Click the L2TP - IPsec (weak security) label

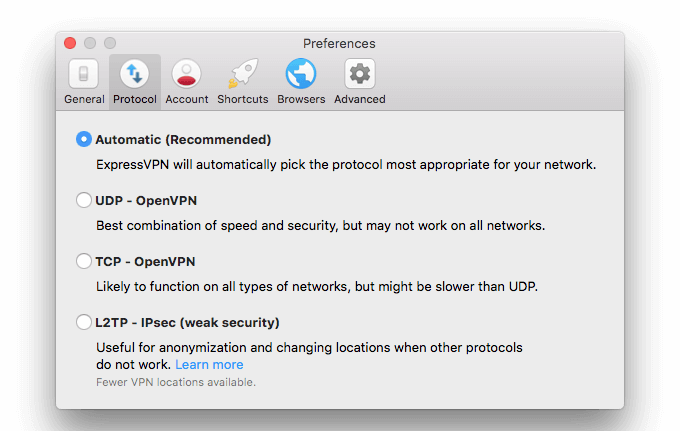tap(187, 323)
